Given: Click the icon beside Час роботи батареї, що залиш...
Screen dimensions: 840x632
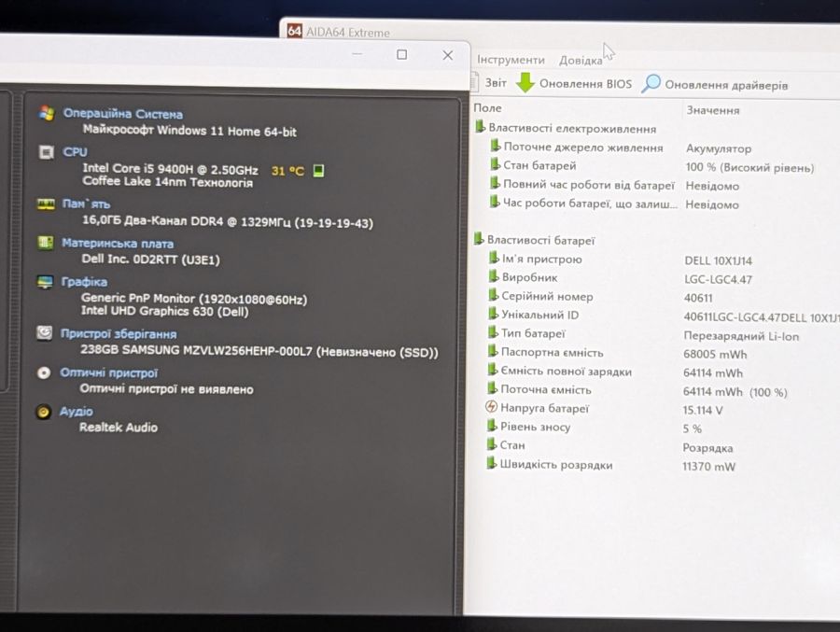Looking at the screenshot, I should pos(495,202).
